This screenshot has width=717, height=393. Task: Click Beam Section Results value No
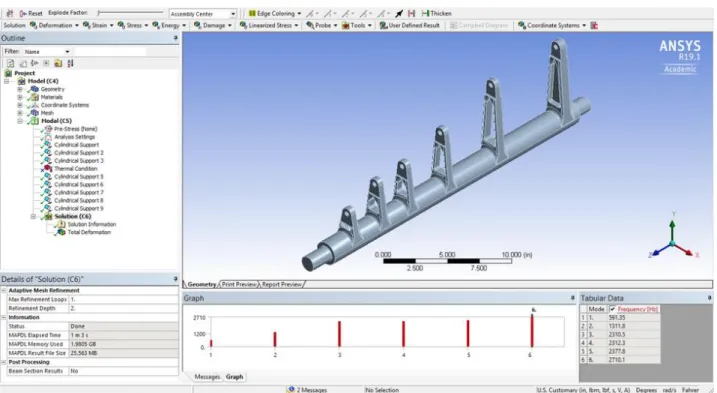(x=123, y=371)
